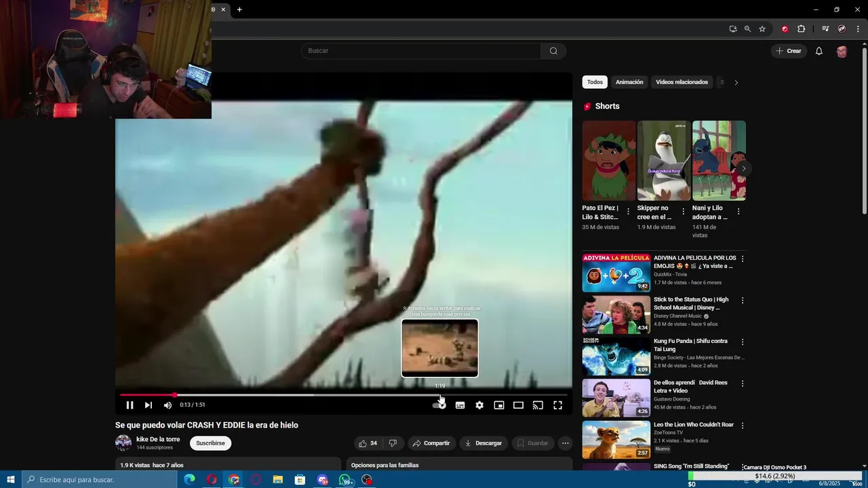The image size is (868, 488).
Task: Open video player settings gear
Action: point(479,405)
